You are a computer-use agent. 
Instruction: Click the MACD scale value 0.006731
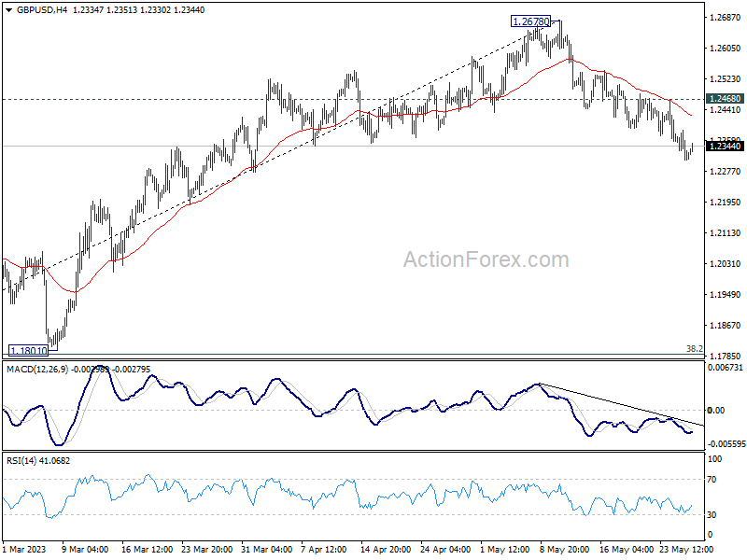click(x=726, y=368)
